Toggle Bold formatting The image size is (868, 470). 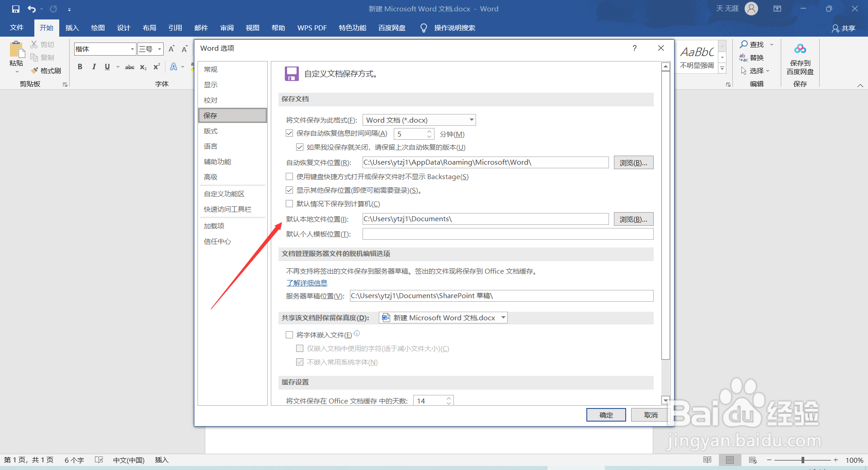click(80, 67)
